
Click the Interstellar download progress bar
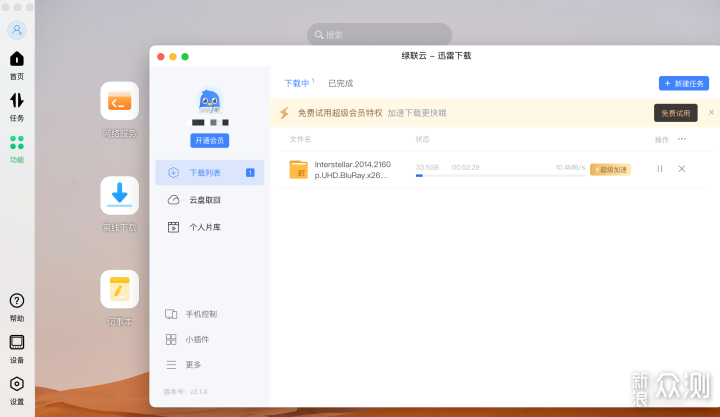coord(500,175)
